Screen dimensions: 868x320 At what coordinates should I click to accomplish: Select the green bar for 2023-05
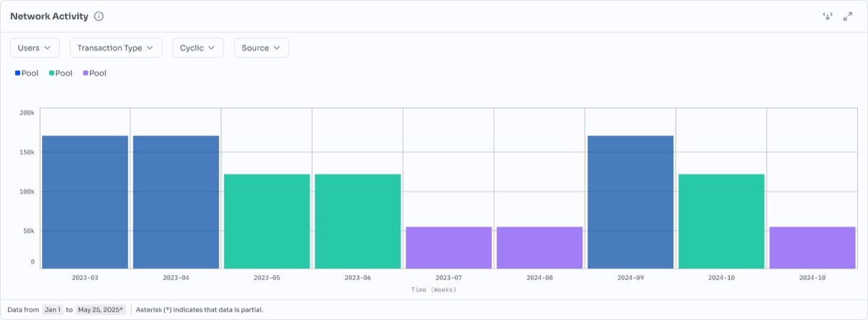coord(267,222)
